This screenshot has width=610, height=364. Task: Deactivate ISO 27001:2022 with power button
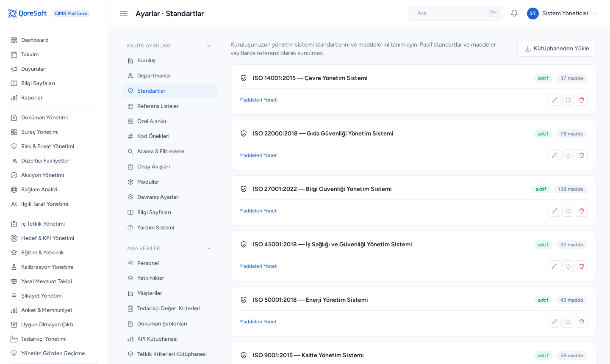pyautogui.click(x=568, y=211)
